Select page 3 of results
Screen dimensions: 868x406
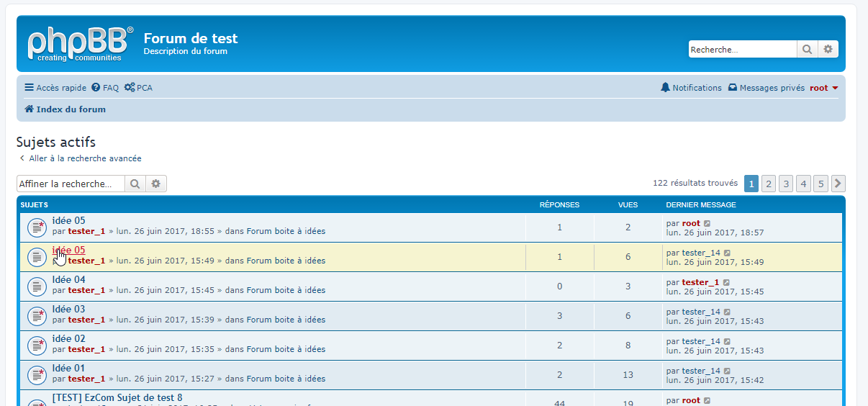coord(786,184)
